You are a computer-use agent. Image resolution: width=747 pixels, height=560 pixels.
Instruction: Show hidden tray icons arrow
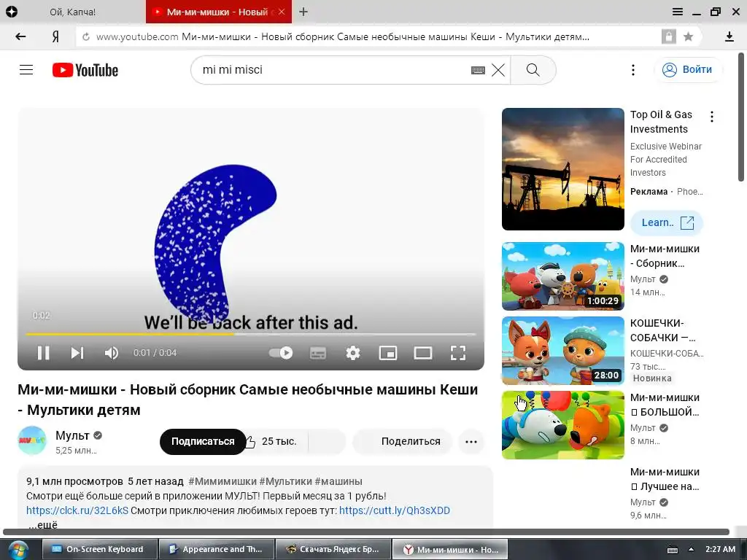tap(692, 550)
